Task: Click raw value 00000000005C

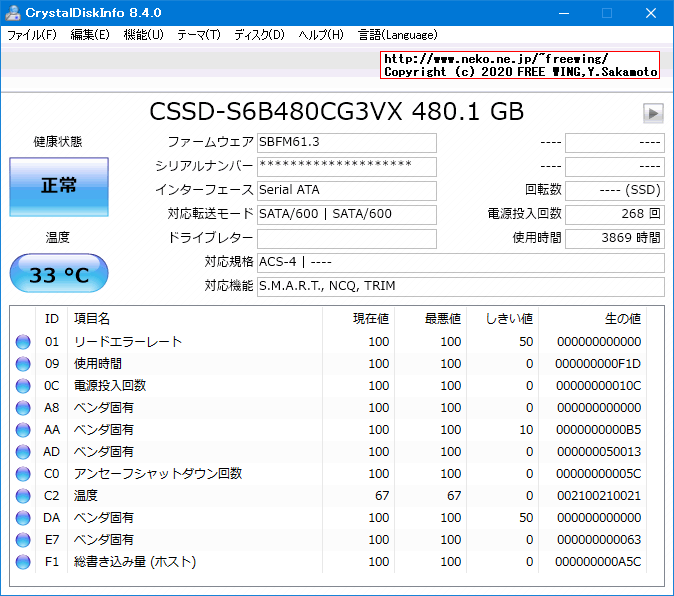Action: point(598,474)
